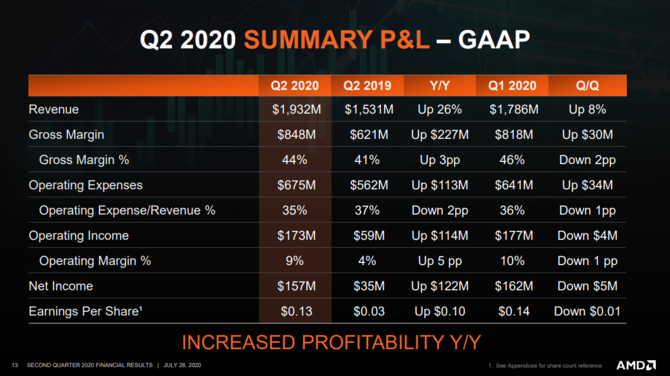Click the $1,932M revenue value
Image resolution: width=670 pixels, height=376 pixels.
(x=297, y=110)
